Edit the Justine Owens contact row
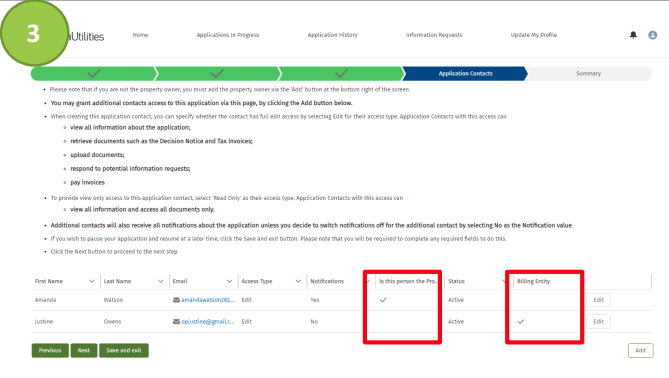This screenshot has width=669, height=378. click(x=598, y=322)
